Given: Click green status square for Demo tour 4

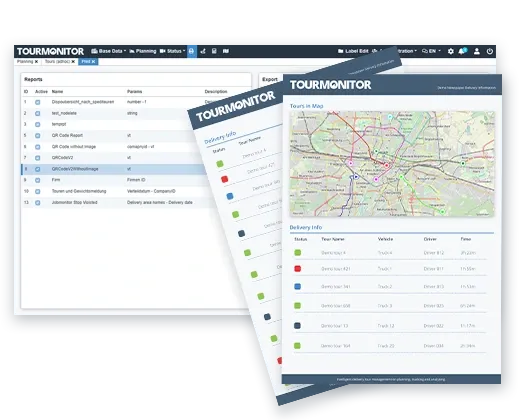Looking at the screenshot, I should coord(298,253).
